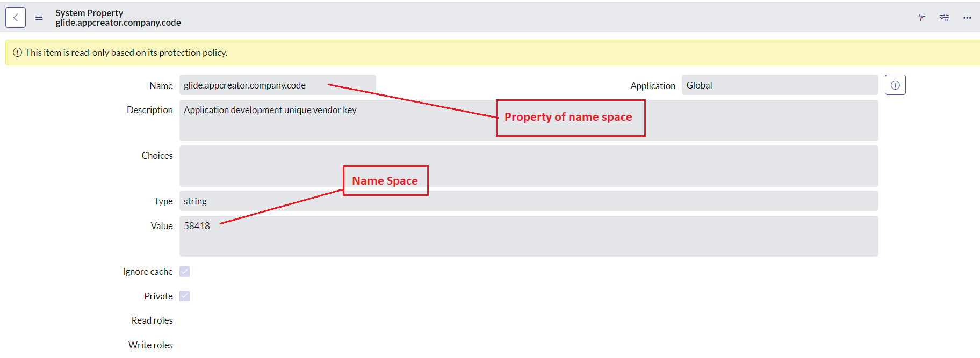
Task: Click the Write roles label
Action: pyautogui.click(x=150, y=345)
